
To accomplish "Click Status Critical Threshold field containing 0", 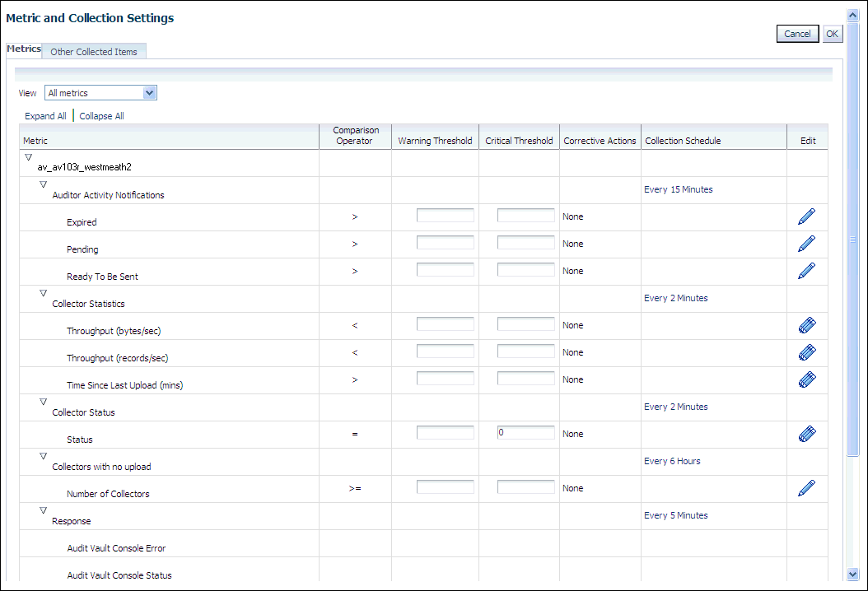I will (526, 433).
